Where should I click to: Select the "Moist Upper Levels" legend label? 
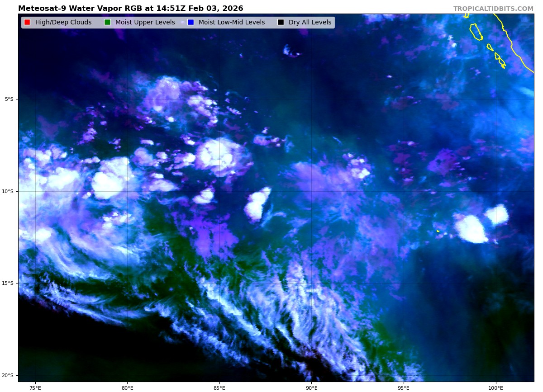(145, 23)
